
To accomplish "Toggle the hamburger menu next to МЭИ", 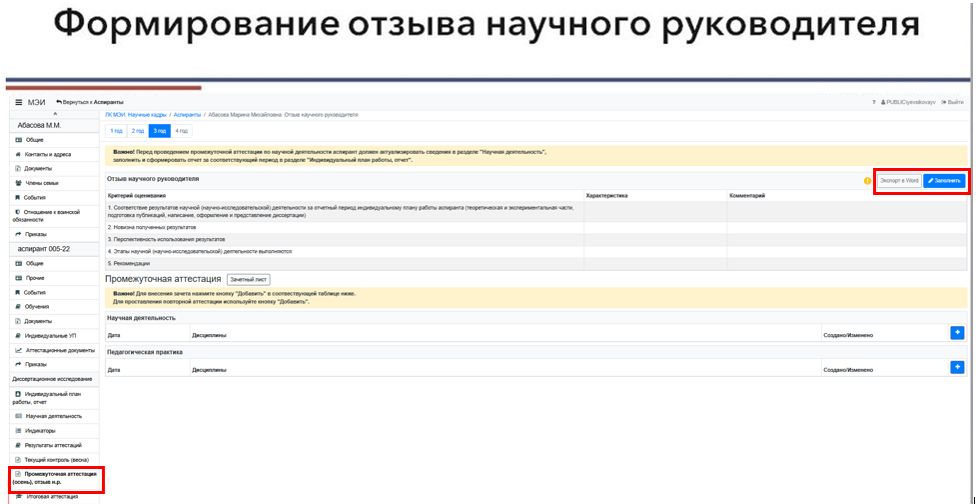I will coord(18,102).
